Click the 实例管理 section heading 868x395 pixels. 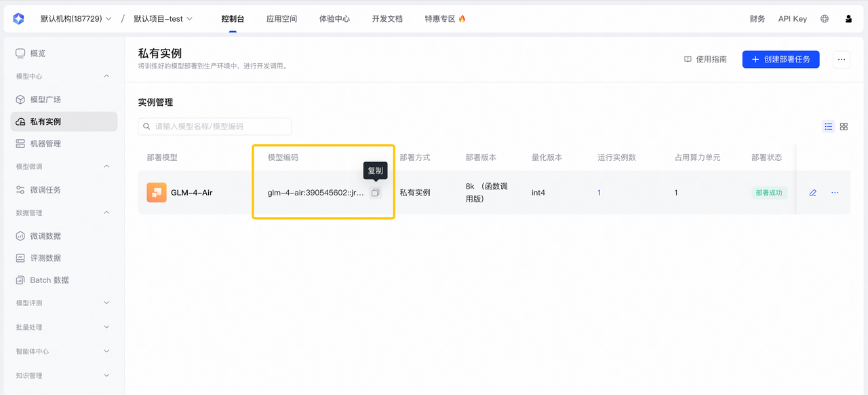click(x=155, y=102)
